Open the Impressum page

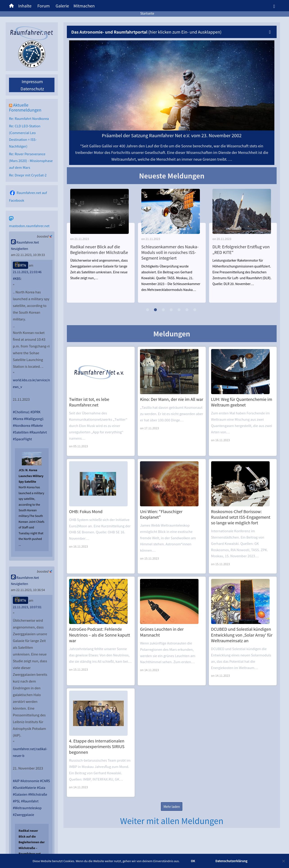(32, 82)
